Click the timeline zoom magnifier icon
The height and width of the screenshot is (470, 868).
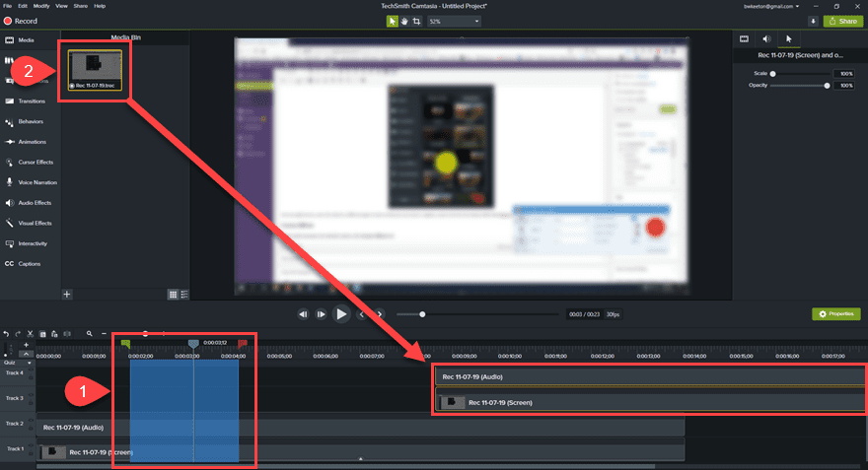90,334
